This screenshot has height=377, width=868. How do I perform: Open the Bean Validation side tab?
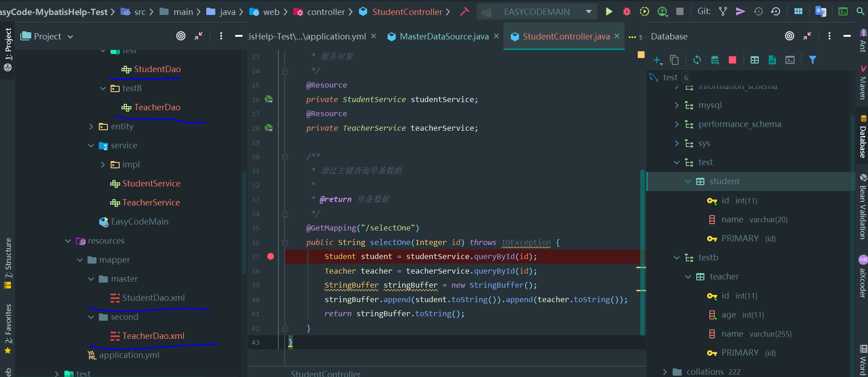(863, 206)
